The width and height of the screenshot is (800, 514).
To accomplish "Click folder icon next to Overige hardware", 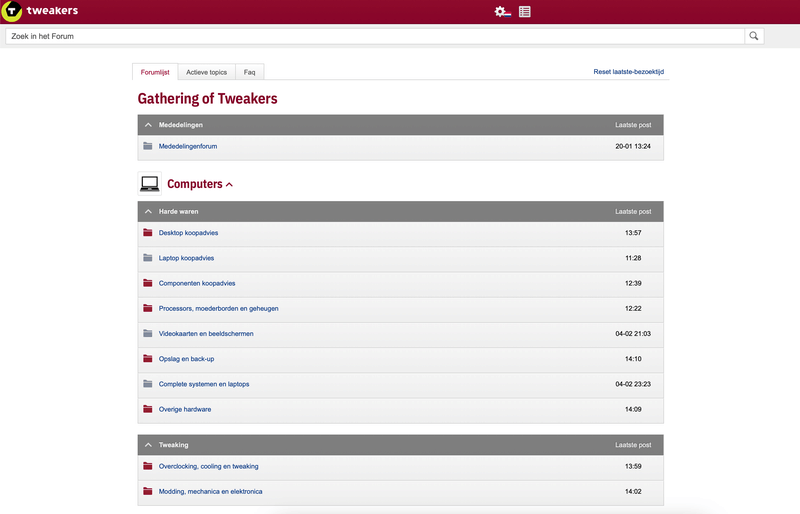I will (148, 409).
